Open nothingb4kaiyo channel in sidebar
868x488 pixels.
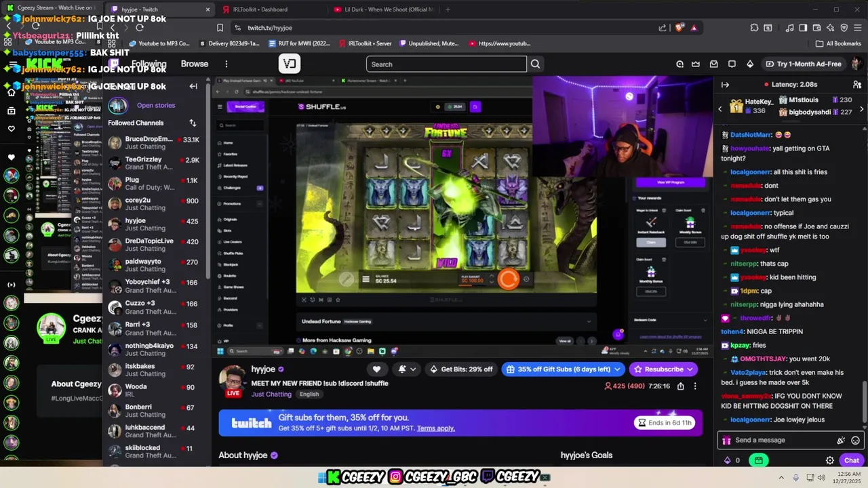[x=155, y=350]
